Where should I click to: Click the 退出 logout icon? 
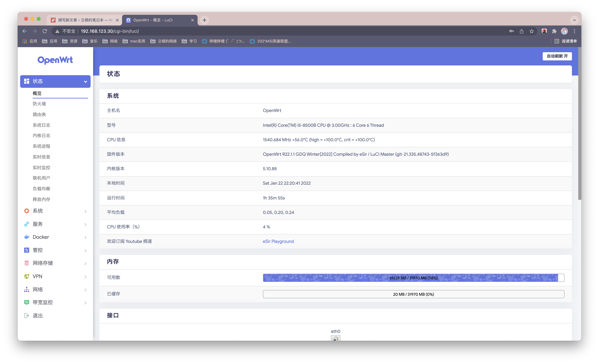coord(27,316)
